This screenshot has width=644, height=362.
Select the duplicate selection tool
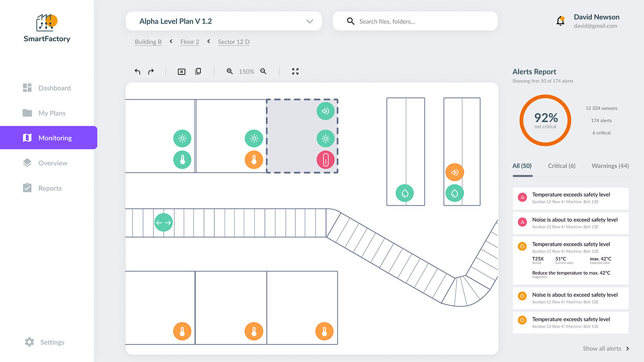pyautogui.click(x=198, y=72)
